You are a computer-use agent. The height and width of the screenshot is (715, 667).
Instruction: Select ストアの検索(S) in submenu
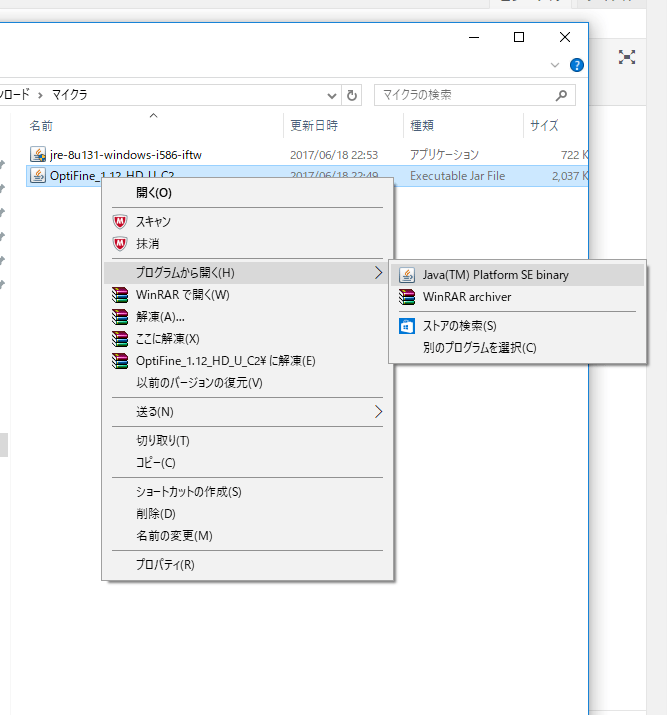(517, 326)
